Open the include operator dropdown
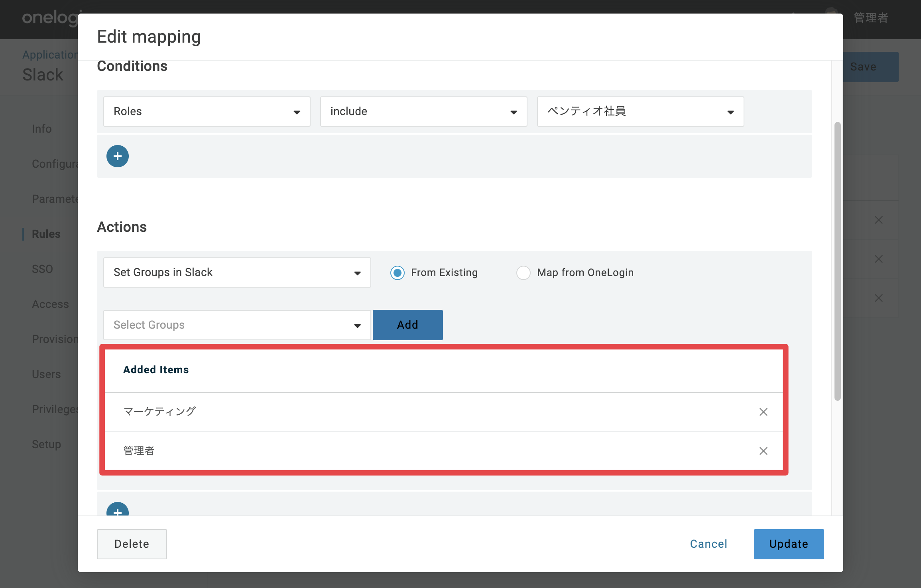 pos(424,112)
